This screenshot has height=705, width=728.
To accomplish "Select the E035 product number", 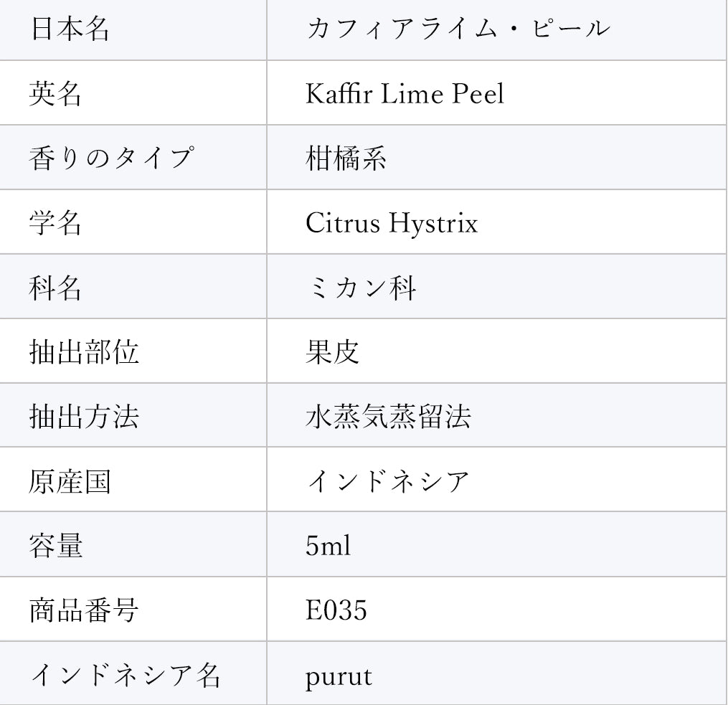I will click(336, 610).
